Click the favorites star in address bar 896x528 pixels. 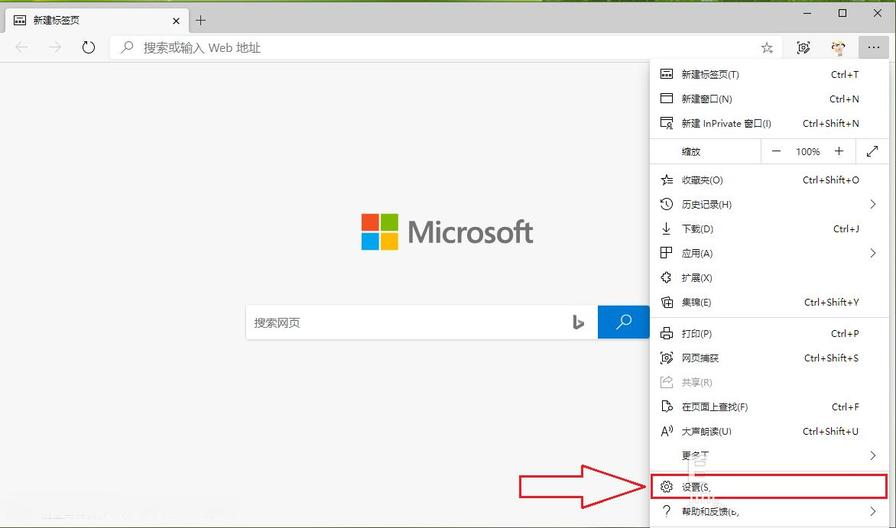767,48
